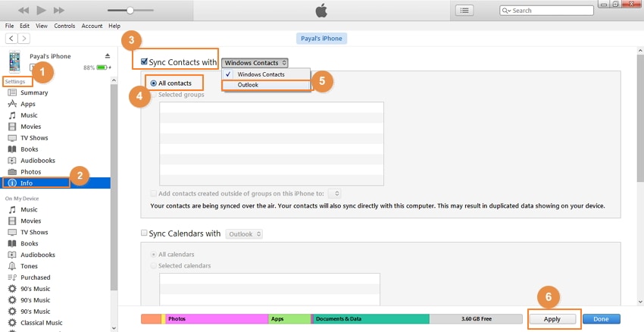
Task: Choose Windows Contacts from the dropdown list
Action: click(x=266, y=74)
